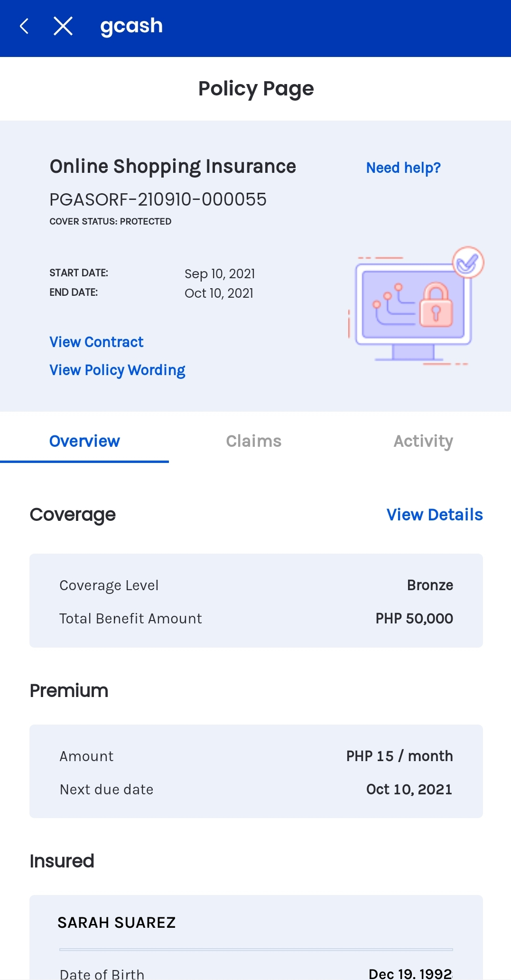Switch to the Claims tab
The image size is (511, 980).
pos(254,441)
